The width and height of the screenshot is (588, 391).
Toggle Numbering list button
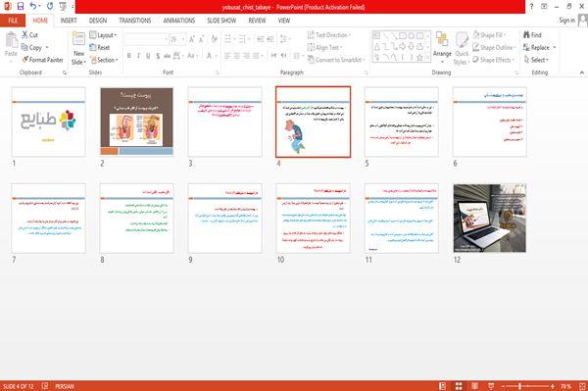[x=243, y=38]
